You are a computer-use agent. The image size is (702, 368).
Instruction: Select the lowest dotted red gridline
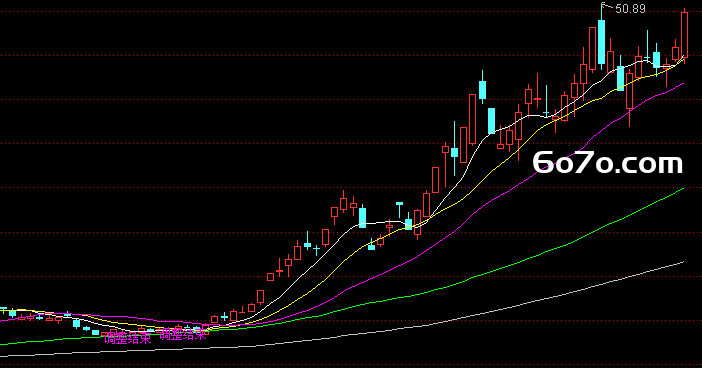point(351,321)
